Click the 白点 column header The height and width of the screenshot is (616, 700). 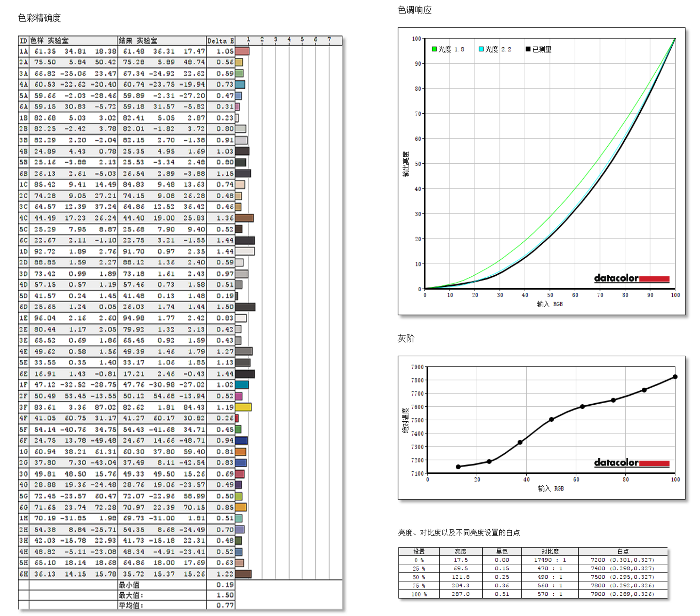[x=623, y=551]
